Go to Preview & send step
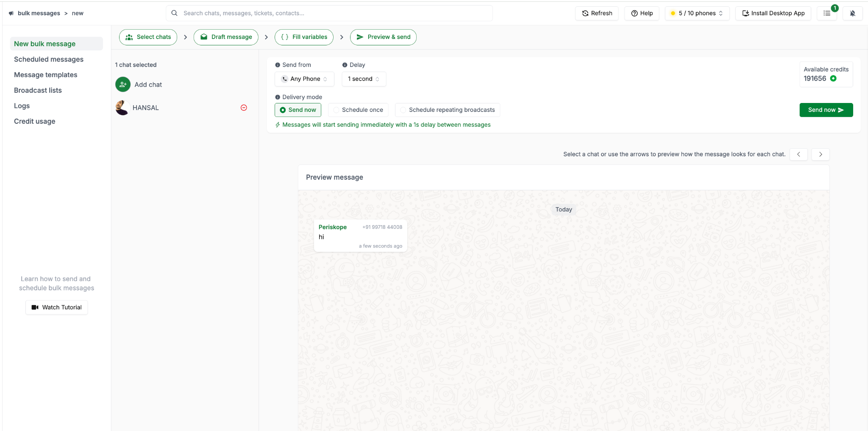 coord(383,37)
